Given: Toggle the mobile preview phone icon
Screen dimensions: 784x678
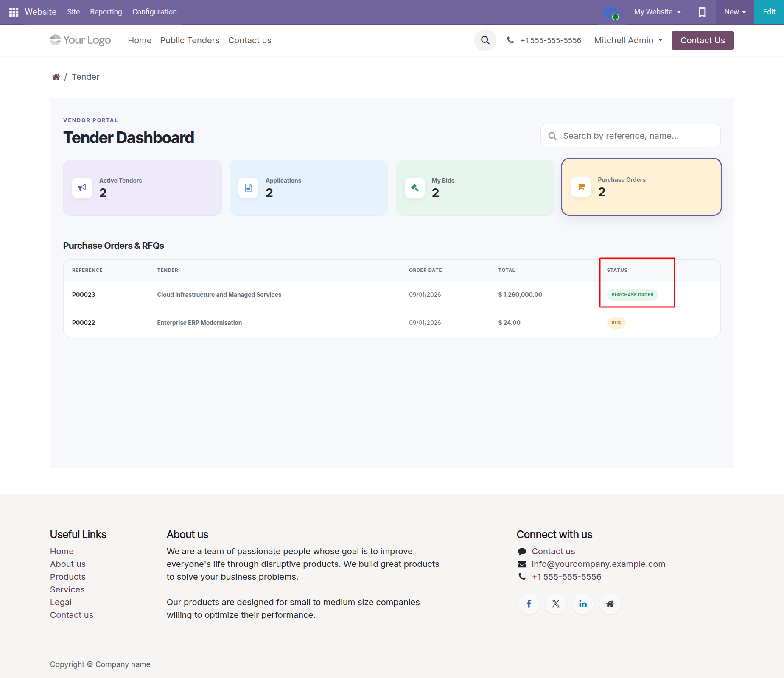Looking at the screenshot, I should tap(702, 12).
